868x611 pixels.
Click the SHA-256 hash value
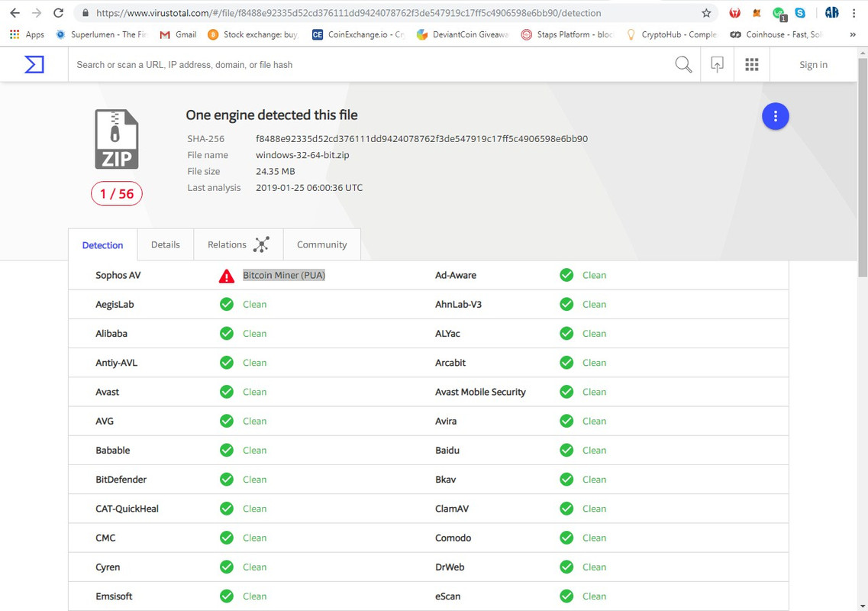click(422, 138)
